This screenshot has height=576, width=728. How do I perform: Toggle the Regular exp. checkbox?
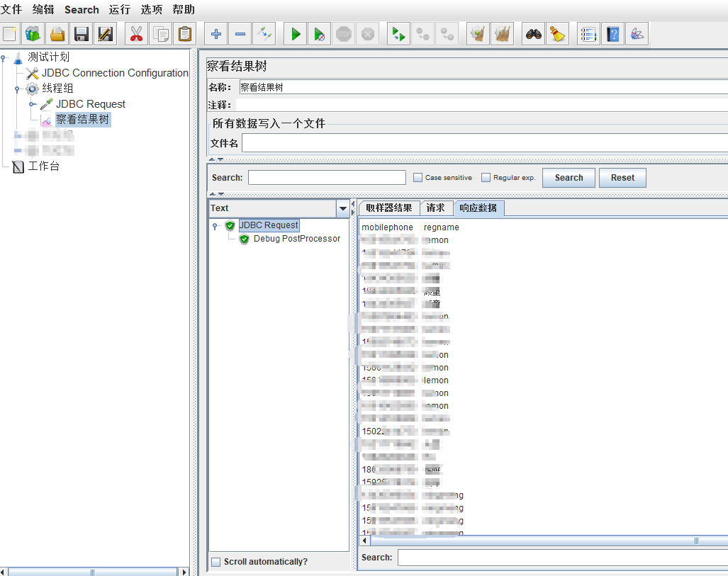coord(486,178)
